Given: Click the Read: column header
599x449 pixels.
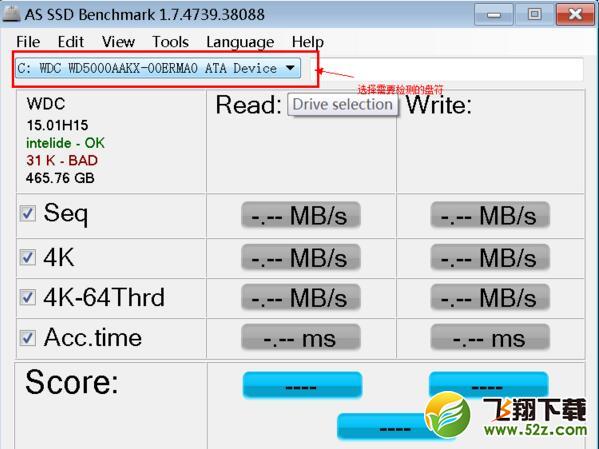Looking at the screenshot, I should [249, 105].
